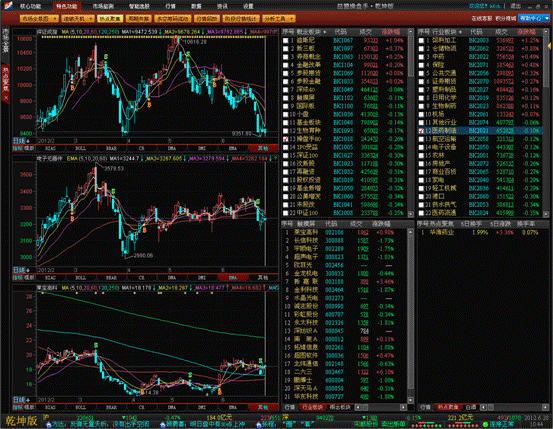Select stock row 300088 in the list
Image resolution: width=553 pixels, height=429 pixels.
tap(345, 241)
